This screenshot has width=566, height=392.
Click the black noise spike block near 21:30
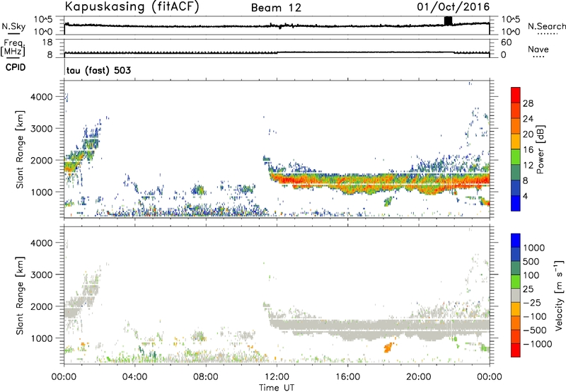[x=448, y=21]
